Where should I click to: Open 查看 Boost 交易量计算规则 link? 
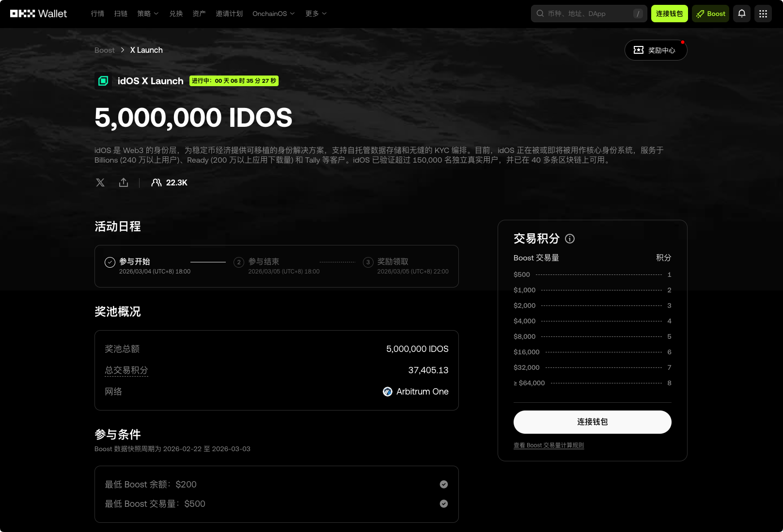(548, 445)
